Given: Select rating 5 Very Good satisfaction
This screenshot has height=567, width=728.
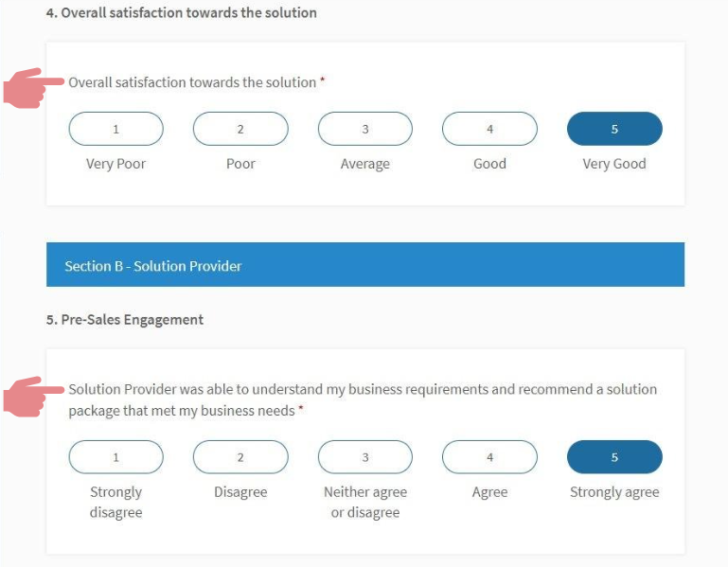Looking at the screenshot, I should pos(614,129).
